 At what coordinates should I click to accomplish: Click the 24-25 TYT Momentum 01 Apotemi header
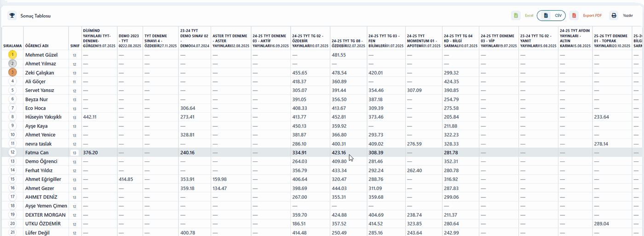click(x=424, y=40)
